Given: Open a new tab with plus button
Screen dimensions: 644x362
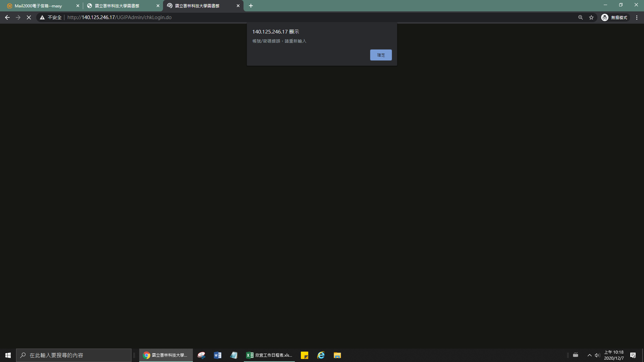Looking at the screenshot, I should click(251, 6).
